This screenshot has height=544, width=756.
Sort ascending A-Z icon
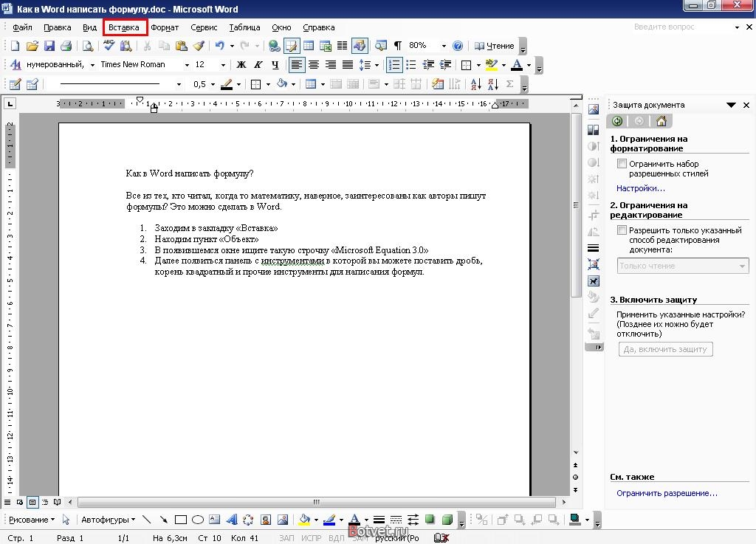(476, 84)
